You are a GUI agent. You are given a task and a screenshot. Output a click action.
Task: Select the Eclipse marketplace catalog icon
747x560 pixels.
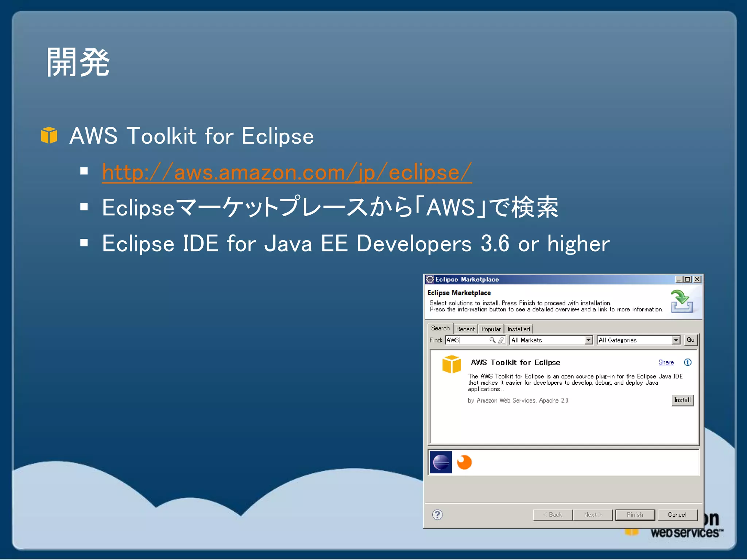[441, 462]
